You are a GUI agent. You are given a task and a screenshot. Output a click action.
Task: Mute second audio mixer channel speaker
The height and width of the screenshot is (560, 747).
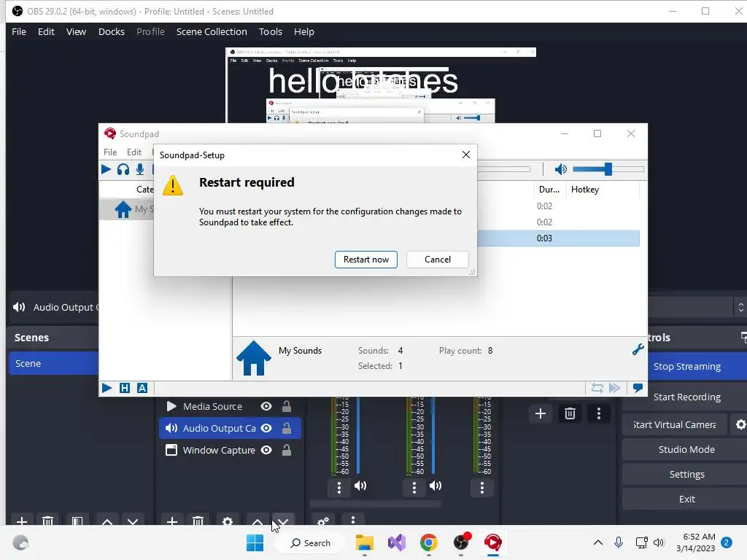tap(435, 486)
